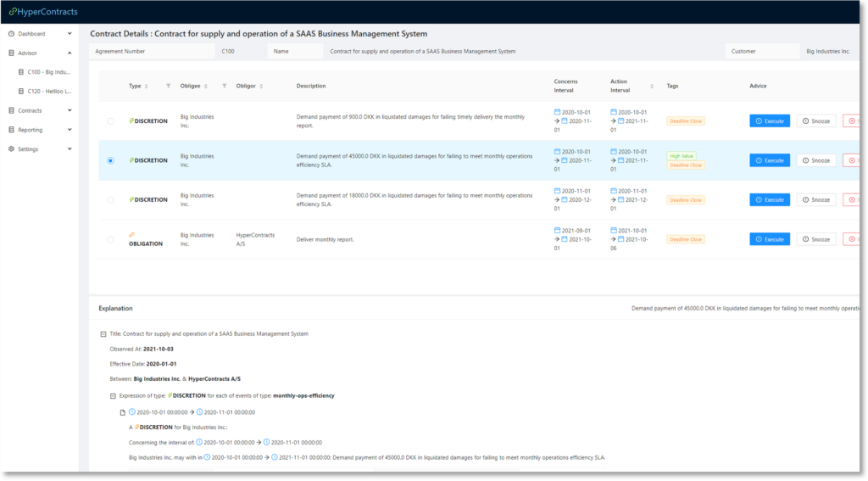This screenshot has height=481, width=868.
Task: Click the Observed At date 2021-10-03
Action: pos(159,350)
